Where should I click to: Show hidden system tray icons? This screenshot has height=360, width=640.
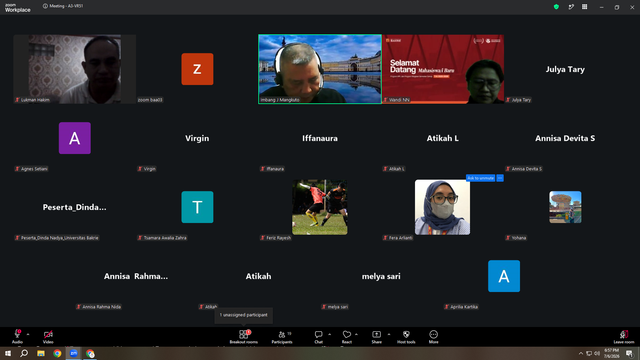(x=581, y=353)
